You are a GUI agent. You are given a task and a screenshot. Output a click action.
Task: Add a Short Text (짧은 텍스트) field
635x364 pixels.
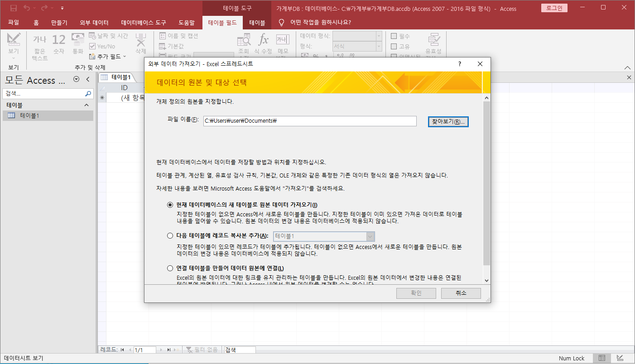[x=40, y=47]
